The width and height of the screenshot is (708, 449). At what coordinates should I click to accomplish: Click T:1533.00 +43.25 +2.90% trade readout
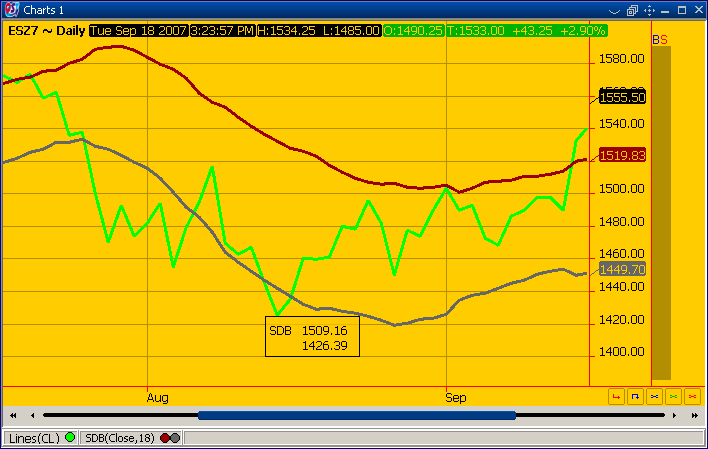click(x=526, y=31)
